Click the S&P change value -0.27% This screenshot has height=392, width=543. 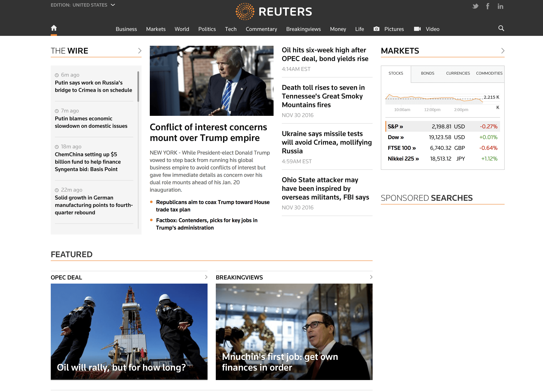pyautogui.click(x=488, y=127)
